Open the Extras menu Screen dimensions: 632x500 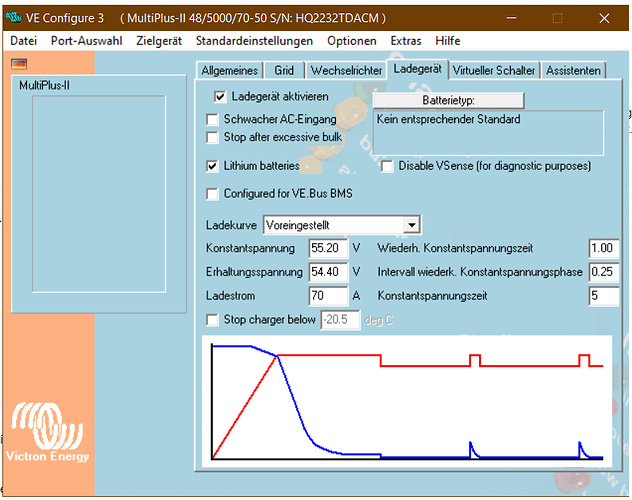(406, 41)
